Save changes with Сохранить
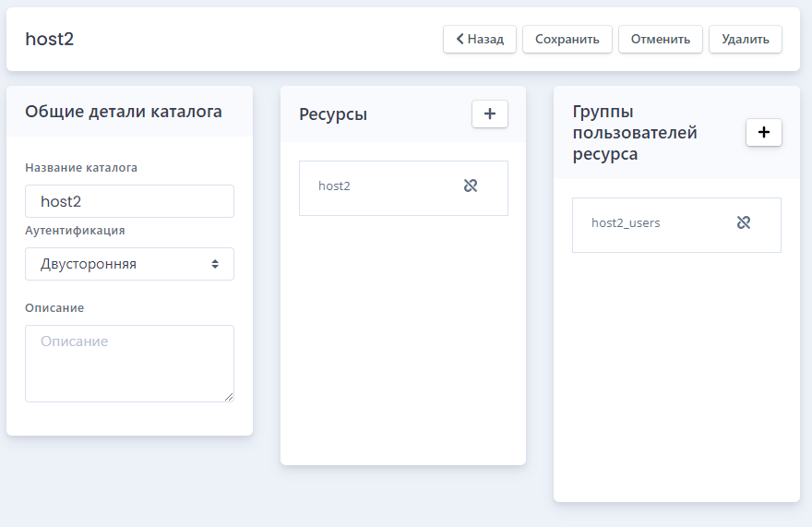This screenshot has width=812, height=527. tap(567, 39)
